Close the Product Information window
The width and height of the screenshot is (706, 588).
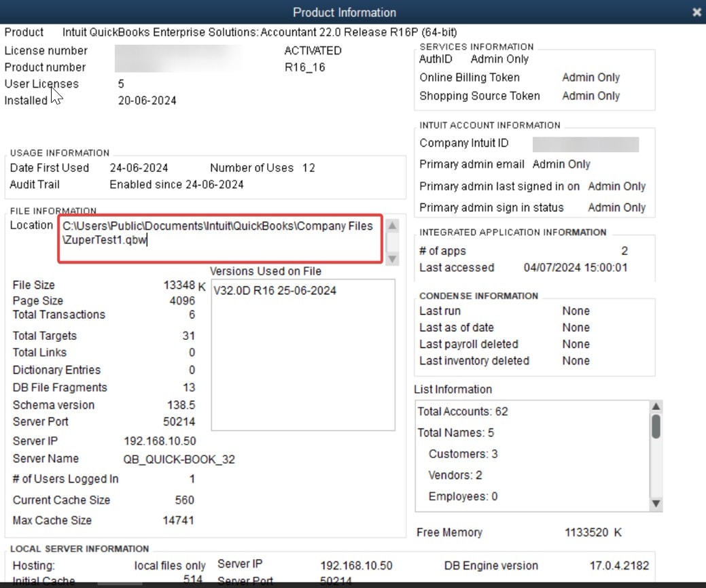[696, 12]
